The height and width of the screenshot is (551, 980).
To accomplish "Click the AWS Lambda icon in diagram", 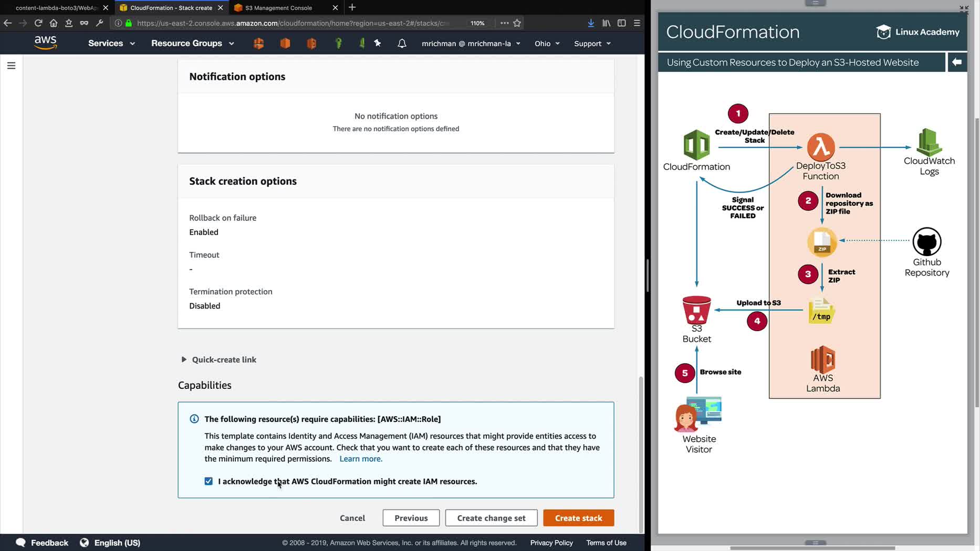I will [823, 359].
